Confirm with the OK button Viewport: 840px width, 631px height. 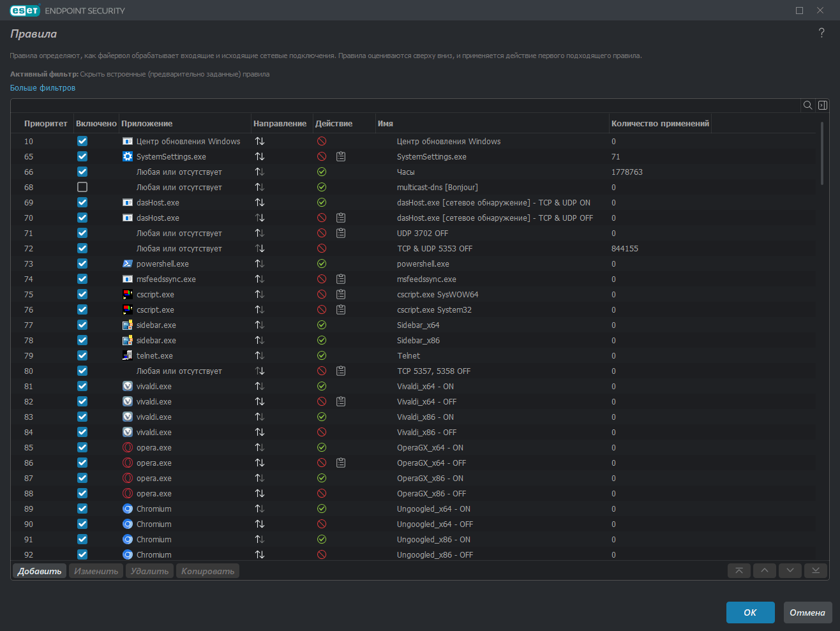coord(750,612)
